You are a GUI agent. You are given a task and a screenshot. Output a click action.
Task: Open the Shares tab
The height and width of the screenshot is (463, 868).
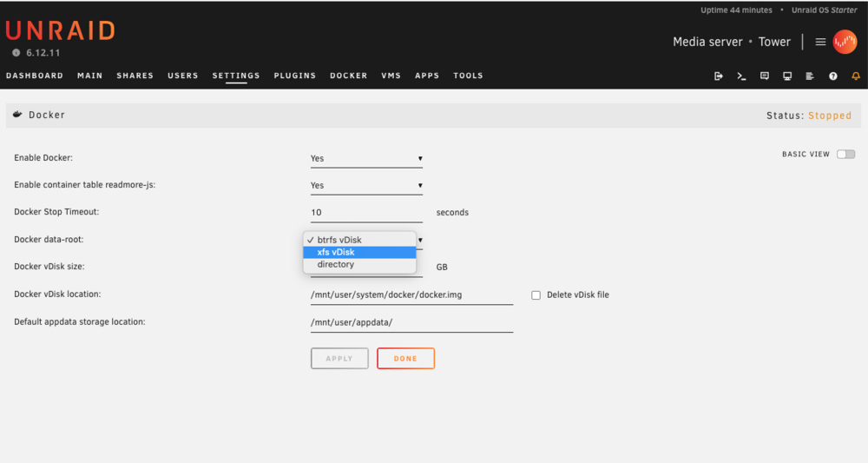pos(135,76)
